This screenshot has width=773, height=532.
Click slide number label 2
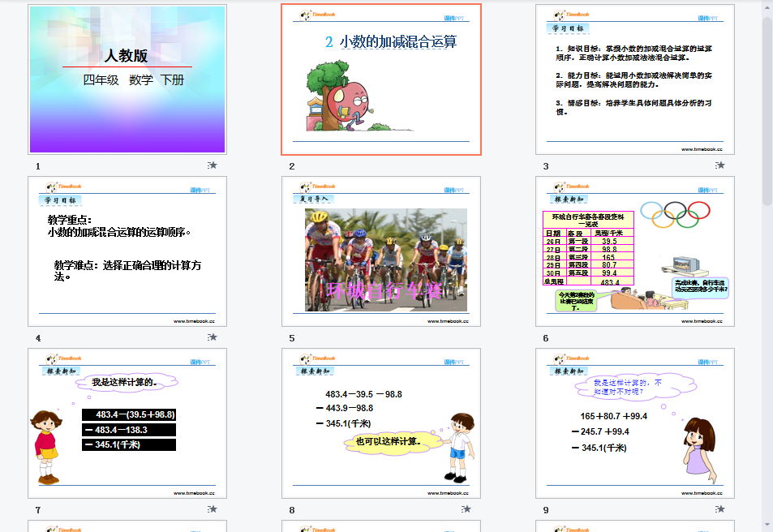coord(292,166)
